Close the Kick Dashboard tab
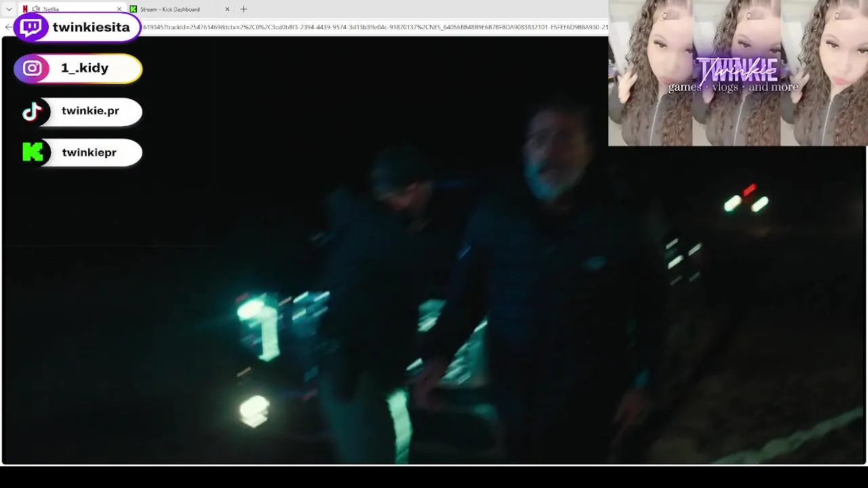Viewport: 868px width, 488px height. pyautogui.click(x=227, y=9)
